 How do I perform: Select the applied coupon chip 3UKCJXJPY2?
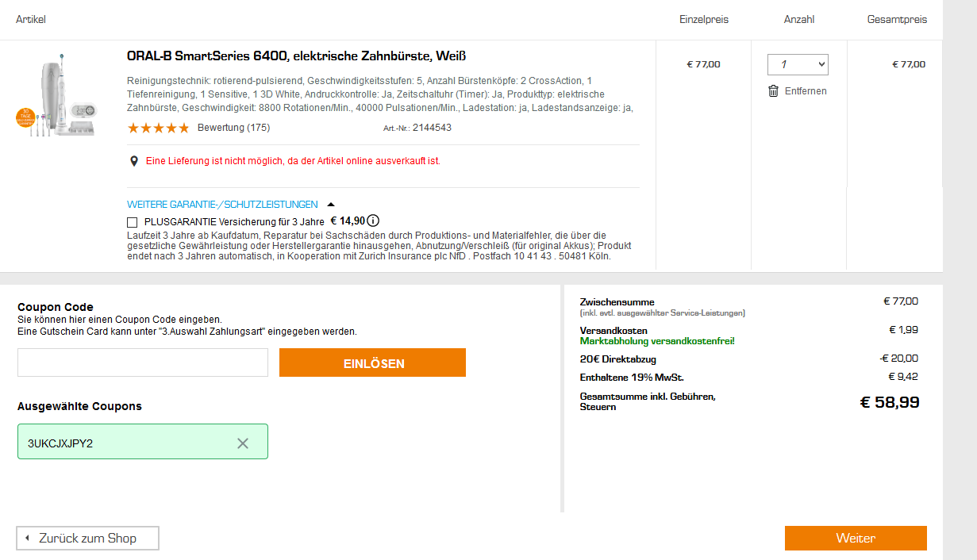[119, 443]
